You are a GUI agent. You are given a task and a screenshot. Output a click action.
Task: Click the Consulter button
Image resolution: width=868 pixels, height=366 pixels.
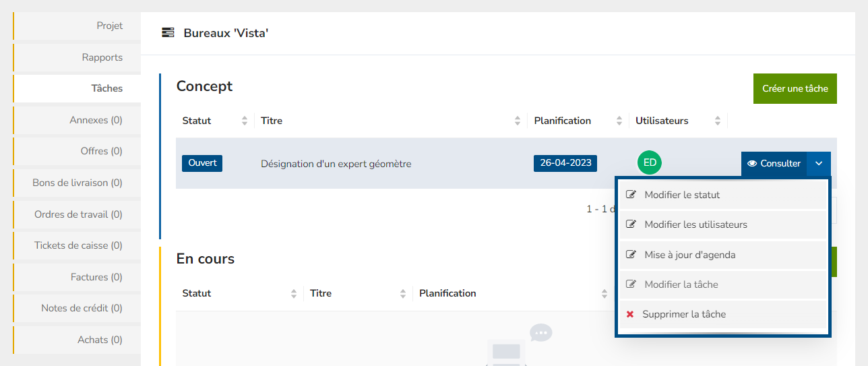774,163
